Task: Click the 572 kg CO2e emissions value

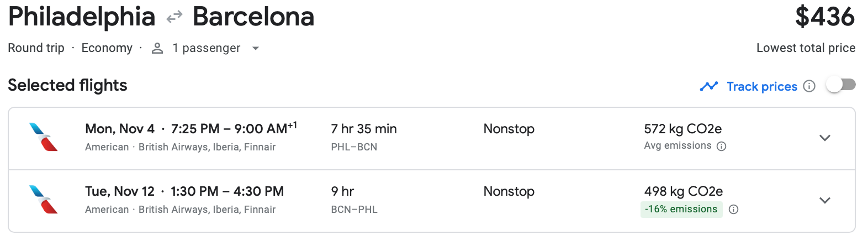Action: point(682,129)
